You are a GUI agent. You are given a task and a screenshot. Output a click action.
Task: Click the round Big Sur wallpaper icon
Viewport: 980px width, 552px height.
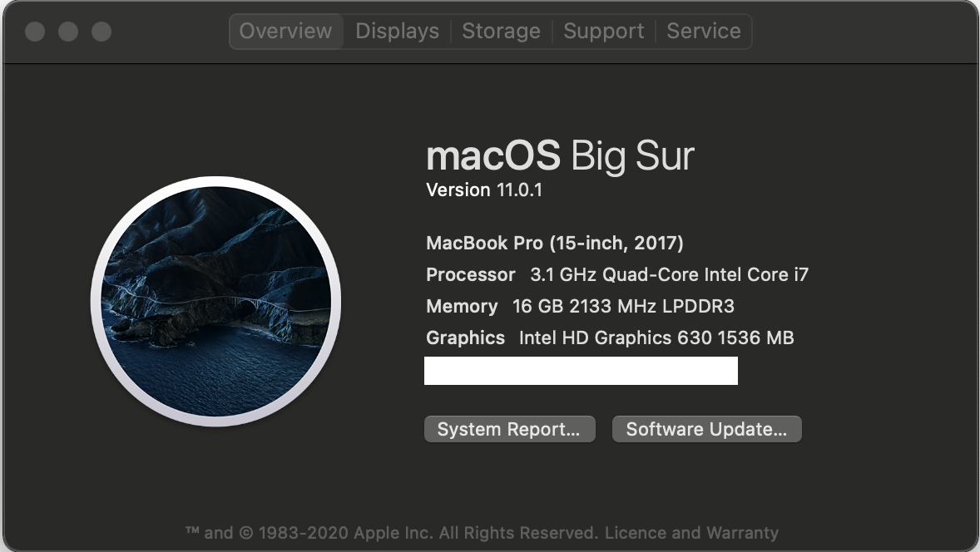tap(215, 302)
